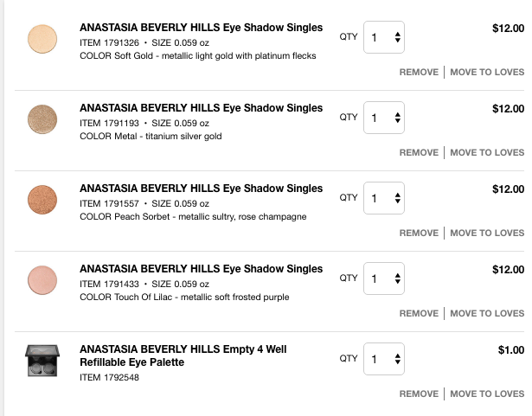The width and height of the screenshot is (532, 416).
Task: Click the Soft Gold eyeshadow swatch
Action: point(42,37)
